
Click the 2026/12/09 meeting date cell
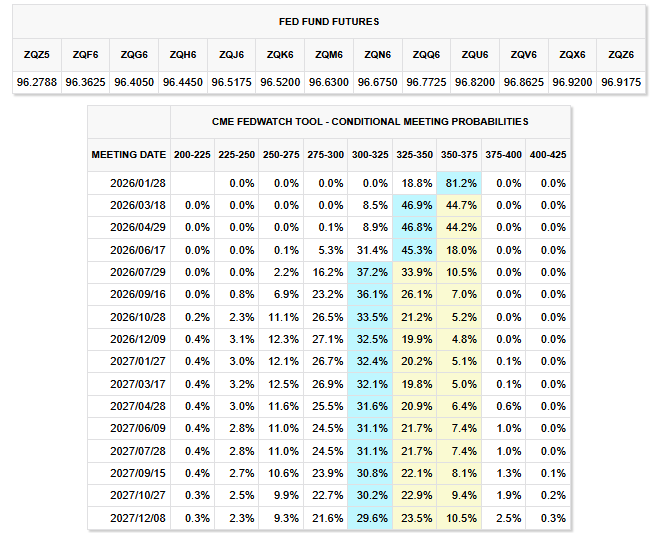point(139,339)
